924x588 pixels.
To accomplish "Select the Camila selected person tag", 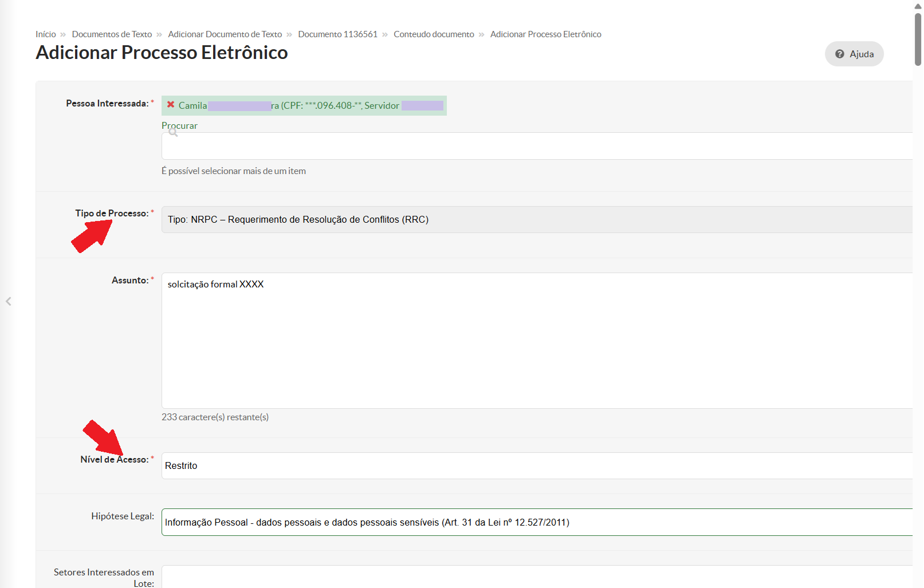I will click(304, 105).
